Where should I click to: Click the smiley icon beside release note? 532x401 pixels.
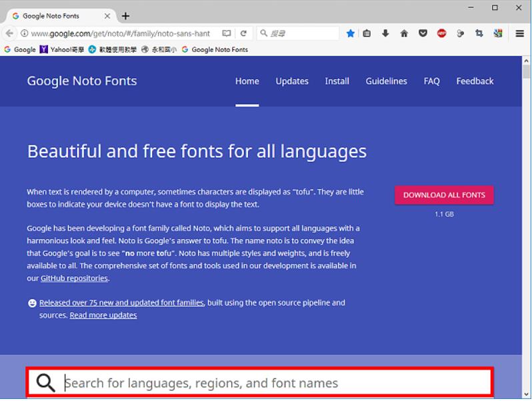tap(32, 303)
